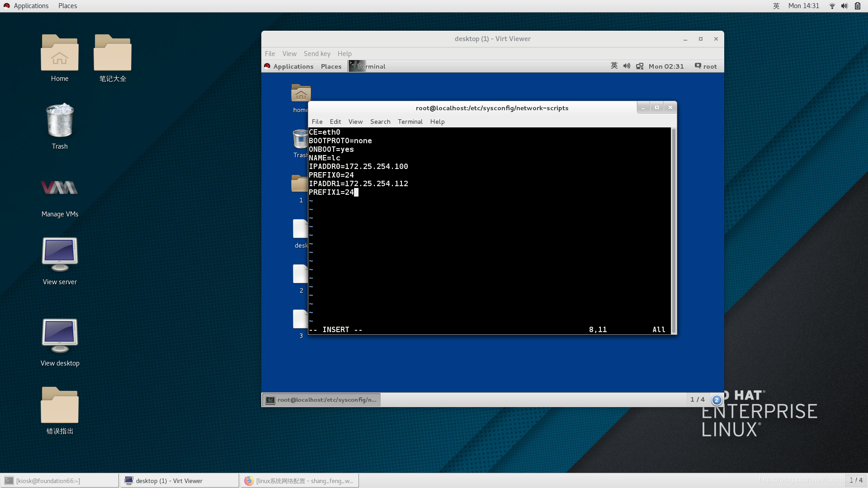This screenshot has width=868, height=488.
Task: Open guest Places menu
Action: pos(331,66)
